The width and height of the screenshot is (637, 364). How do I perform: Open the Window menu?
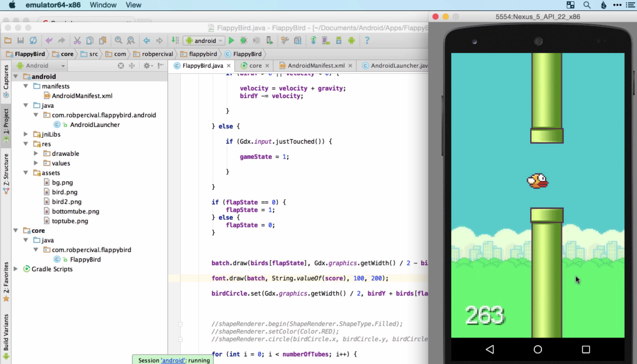coord(103,5)
